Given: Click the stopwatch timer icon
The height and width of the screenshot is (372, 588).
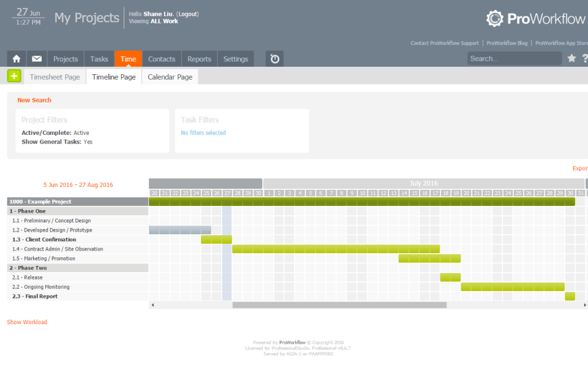Looking at the screenshot, I should click(x=274, y=58).
